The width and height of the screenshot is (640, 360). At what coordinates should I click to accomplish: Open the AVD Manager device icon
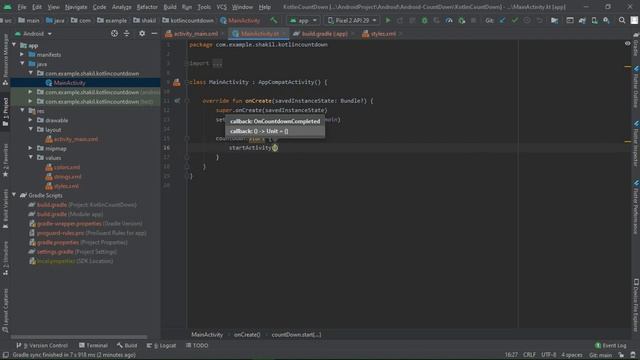(594, 20)
